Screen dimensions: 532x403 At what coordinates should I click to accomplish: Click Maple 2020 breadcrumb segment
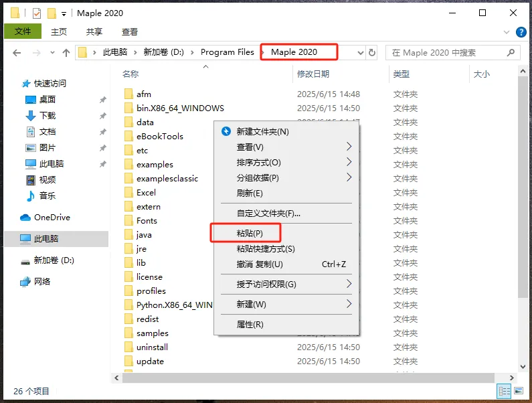tap(294, 52)
